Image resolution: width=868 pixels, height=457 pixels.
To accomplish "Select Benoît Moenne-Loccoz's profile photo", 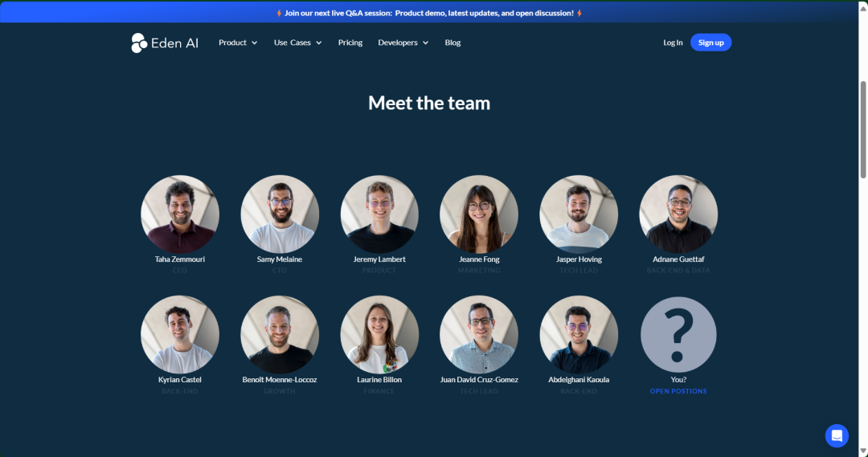I will (x=280, y=335).
